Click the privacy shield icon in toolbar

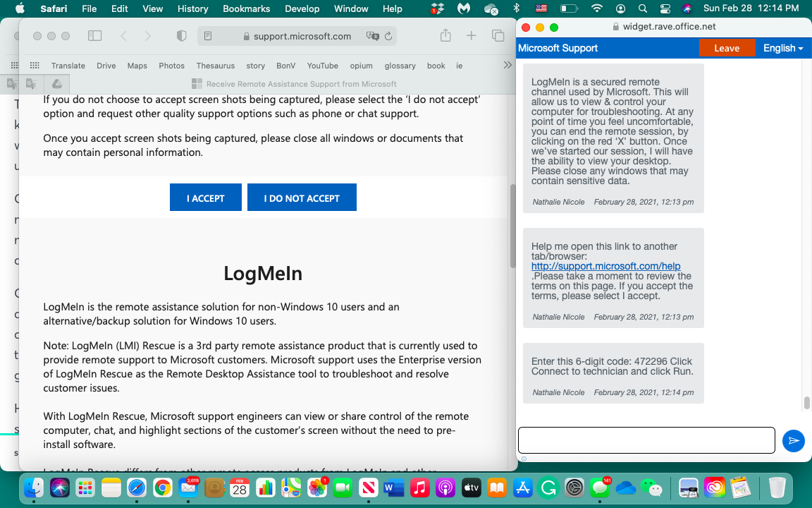click(x=181, y=36)
